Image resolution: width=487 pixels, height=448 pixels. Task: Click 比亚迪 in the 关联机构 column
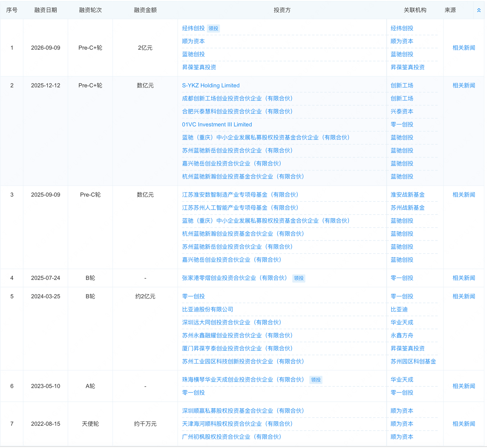(399, 310)
